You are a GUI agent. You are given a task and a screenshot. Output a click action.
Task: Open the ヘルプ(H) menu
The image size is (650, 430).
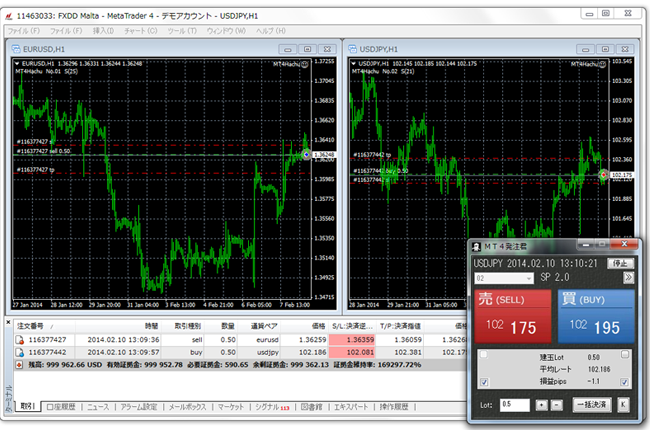[271, 31]
